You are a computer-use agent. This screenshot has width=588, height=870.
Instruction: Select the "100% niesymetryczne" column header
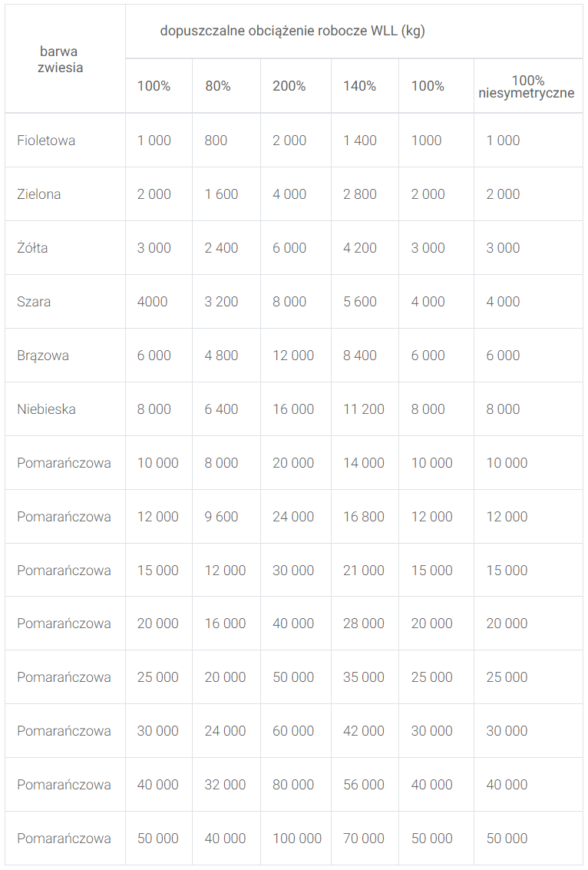pyautogui.click(x=527, y=87)
